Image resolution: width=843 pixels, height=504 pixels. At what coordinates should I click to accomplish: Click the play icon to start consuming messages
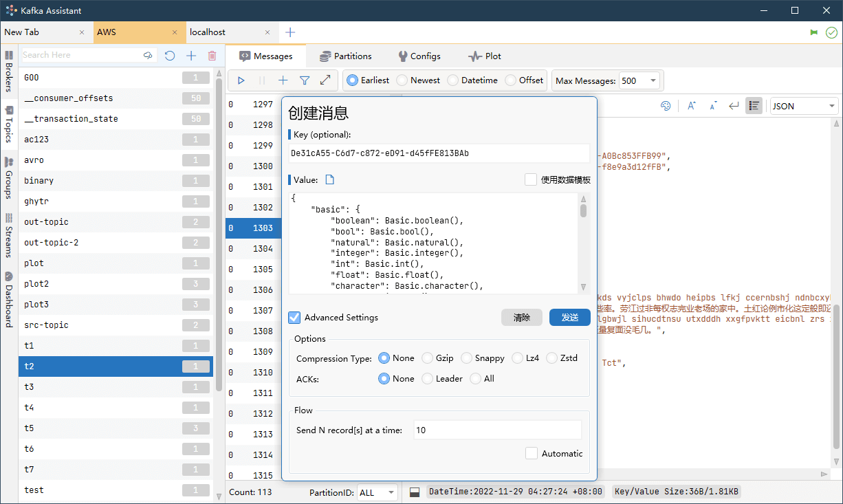tap(241, 80)
